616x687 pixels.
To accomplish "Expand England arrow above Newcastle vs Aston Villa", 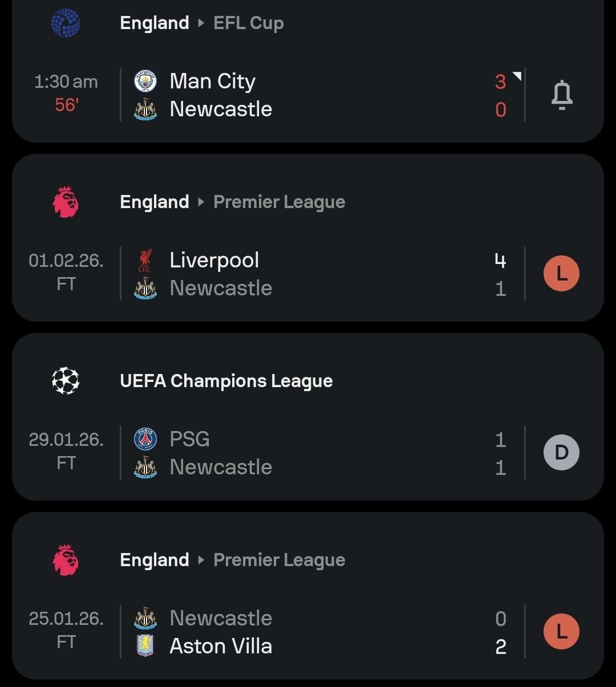I will 201,560.
